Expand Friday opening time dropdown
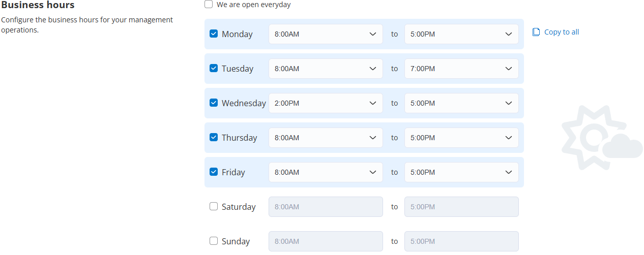 coord(326,172)
